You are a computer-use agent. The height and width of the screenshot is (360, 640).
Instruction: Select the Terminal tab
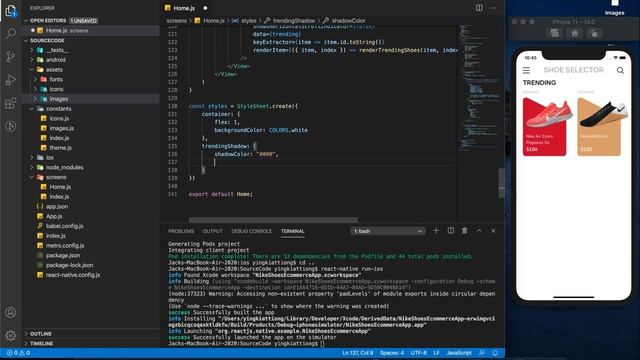tap(292, 231)
